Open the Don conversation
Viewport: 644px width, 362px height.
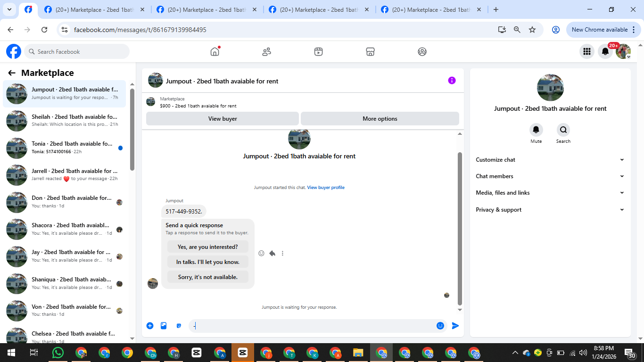65,202
